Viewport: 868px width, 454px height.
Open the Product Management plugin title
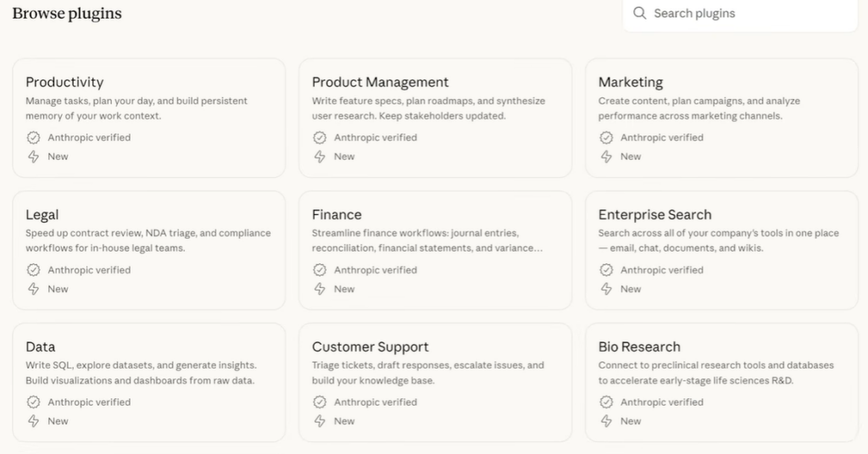(x=380, y=82)
